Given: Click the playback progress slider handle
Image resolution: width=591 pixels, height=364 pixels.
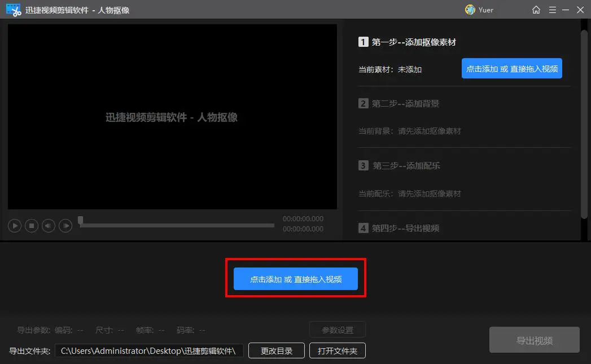Looking at the screenshot, I should [x=80, y=221].
